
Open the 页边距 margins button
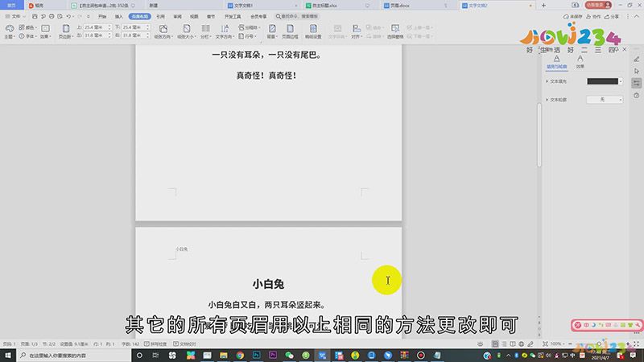(65, 31)
